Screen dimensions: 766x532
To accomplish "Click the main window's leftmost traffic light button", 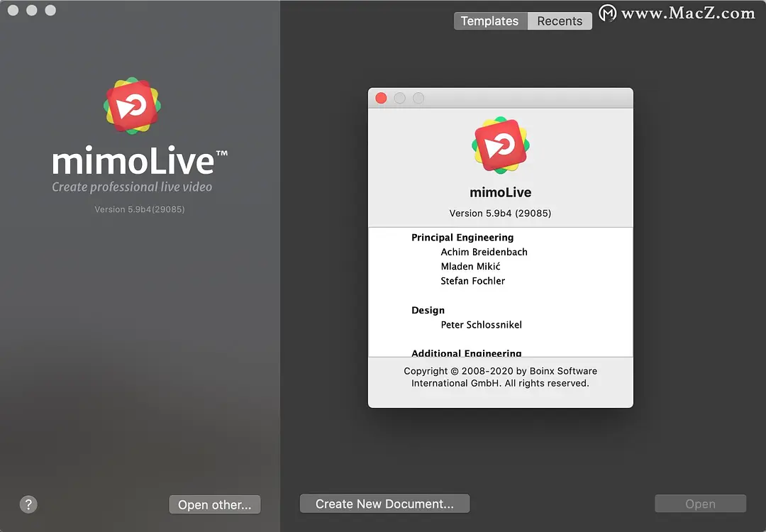I will click(13, 10).
